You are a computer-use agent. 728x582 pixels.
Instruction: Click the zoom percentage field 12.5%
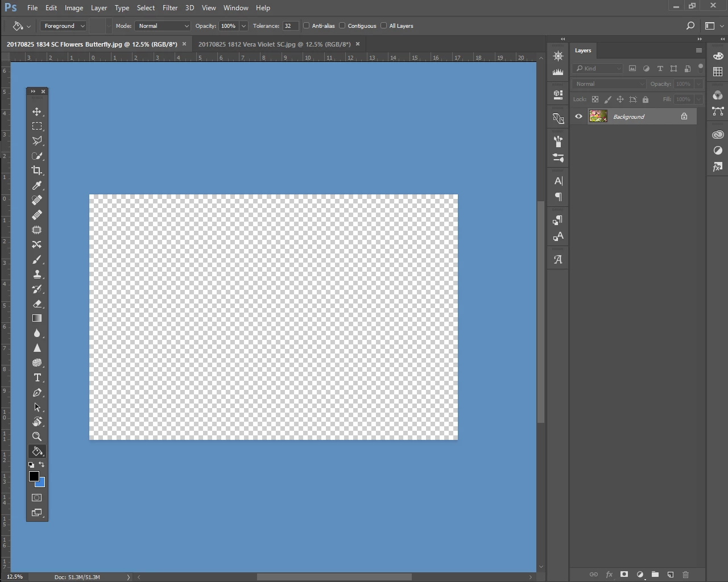pos(15,577)
